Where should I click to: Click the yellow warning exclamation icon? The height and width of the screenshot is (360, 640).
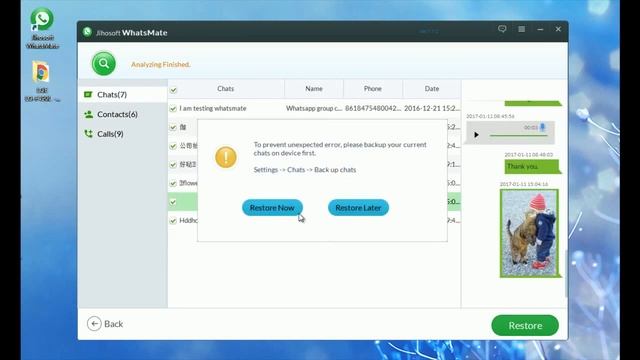pyautogui.click(x=226, y=157)
